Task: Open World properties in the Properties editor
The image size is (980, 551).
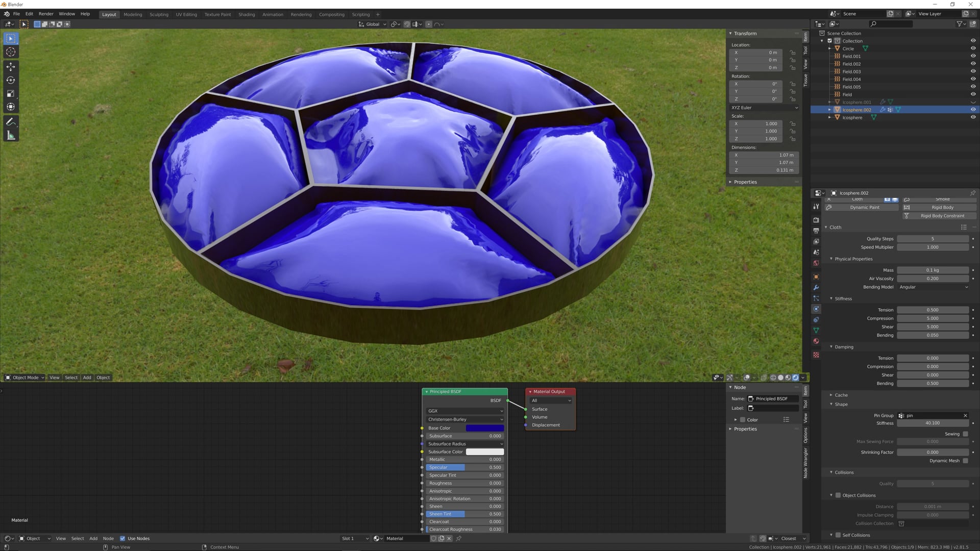Action: pos(816,263)
